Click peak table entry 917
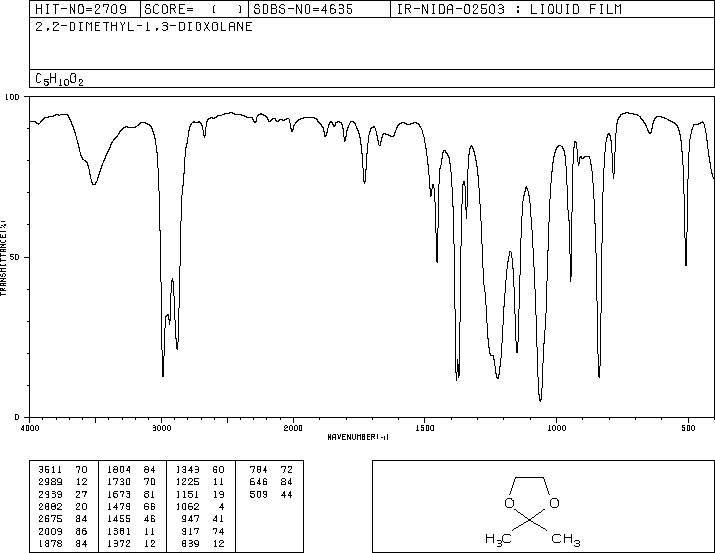Image resolution: width=715 pixels, height=553 pixels. pyautogui.click(x=191, y=532)
